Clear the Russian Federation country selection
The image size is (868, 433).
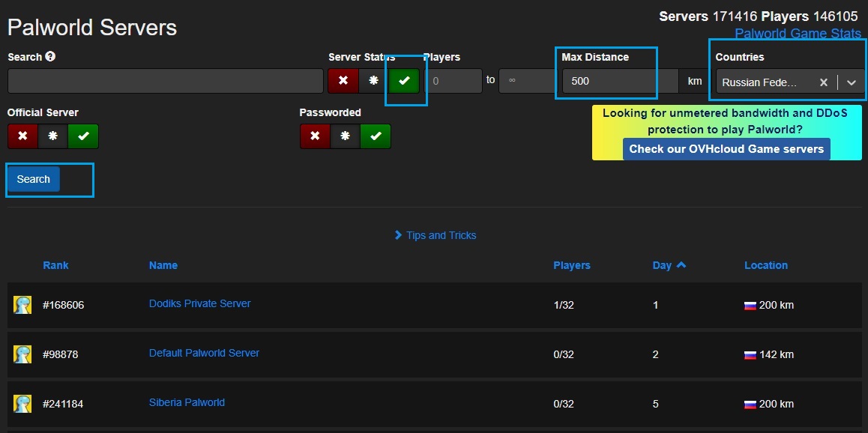pos(824,82)
